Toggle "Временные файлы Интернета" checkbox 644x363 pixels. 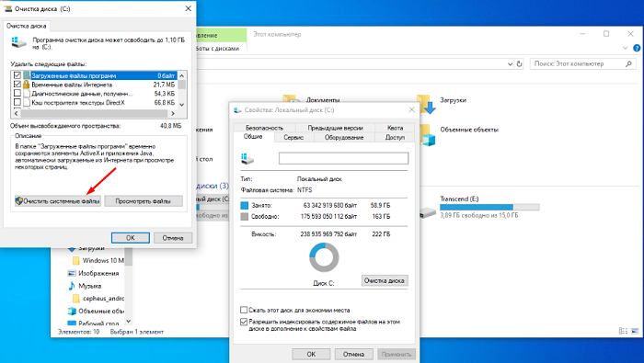click(17, 84)
